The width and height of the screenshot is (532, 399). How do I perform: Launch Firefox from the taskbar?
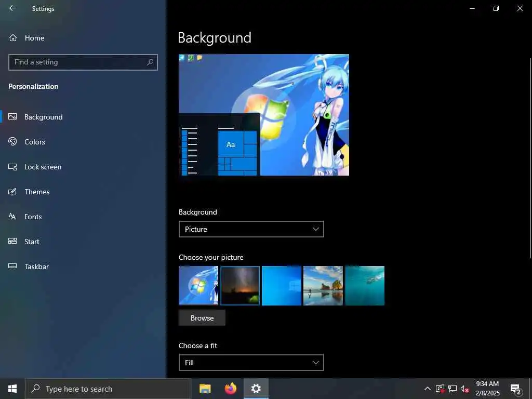pos(230,389)
